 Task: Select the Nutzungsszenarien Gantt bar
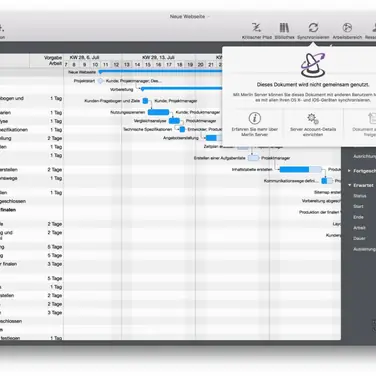[x=159, y=112]
